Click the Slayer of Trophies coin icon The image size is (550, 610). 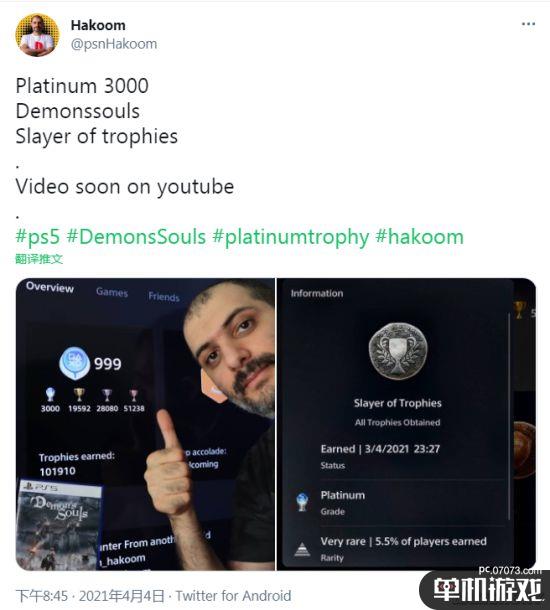coord(398,351)
